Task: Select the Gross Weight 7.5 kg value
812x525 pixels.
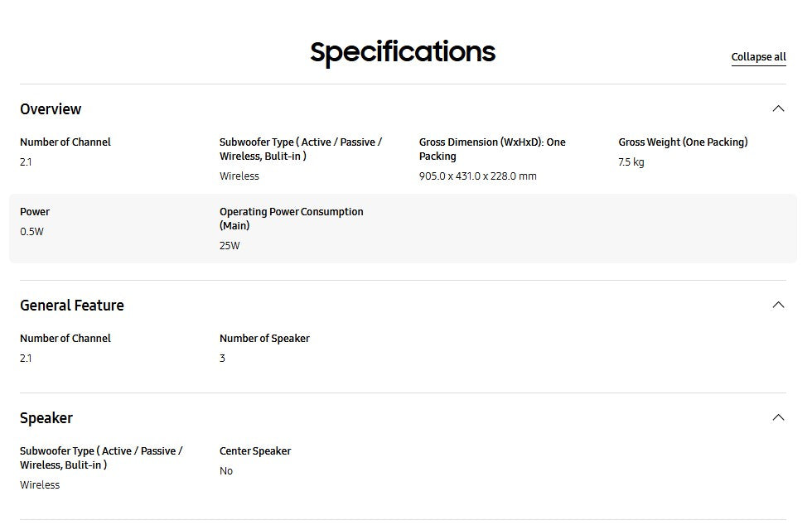Action: [x=631, y=162]
